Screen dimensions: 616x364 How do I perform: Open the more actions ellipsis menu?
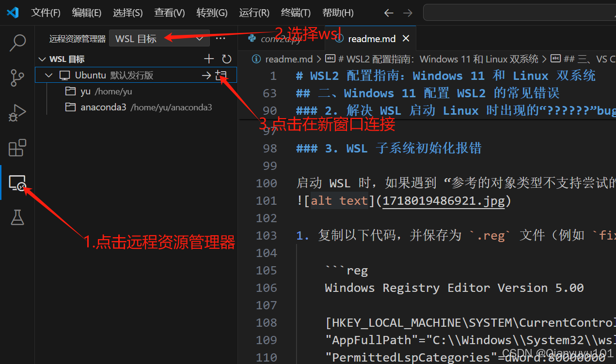click(221, 38)
